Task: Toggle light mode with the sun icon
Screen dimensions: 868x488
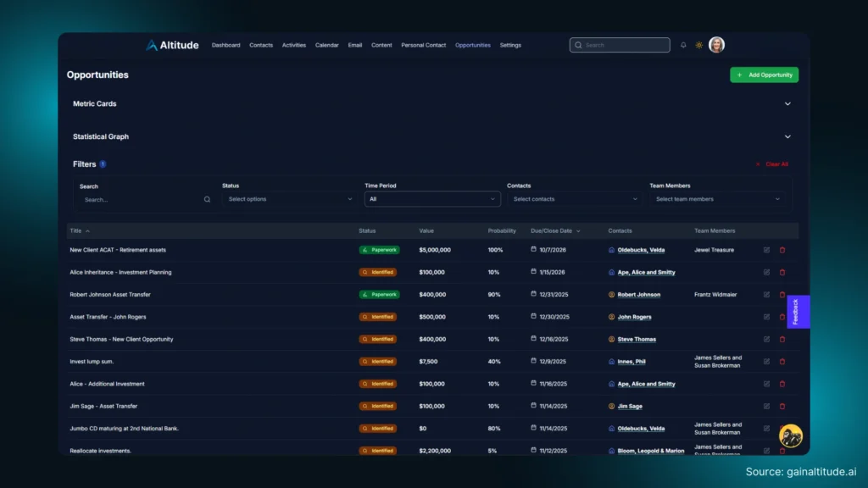Action: pos(698,45)
